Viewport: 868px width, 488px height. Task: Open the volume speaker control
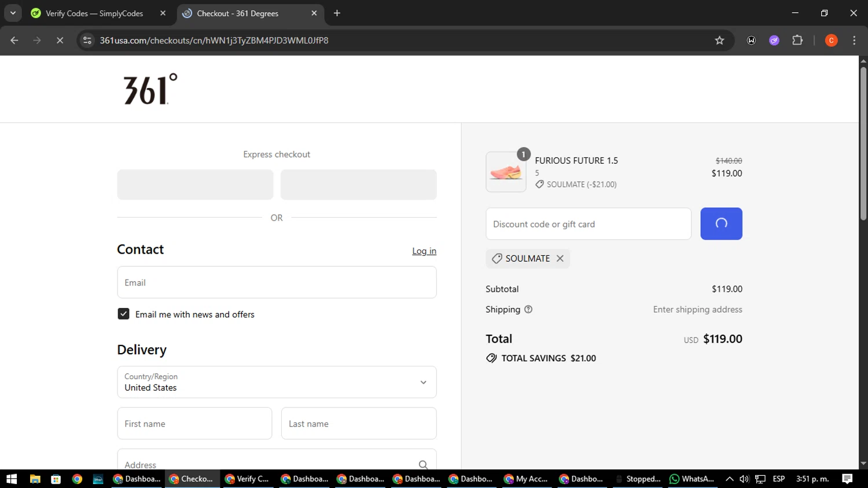[744, 479]
